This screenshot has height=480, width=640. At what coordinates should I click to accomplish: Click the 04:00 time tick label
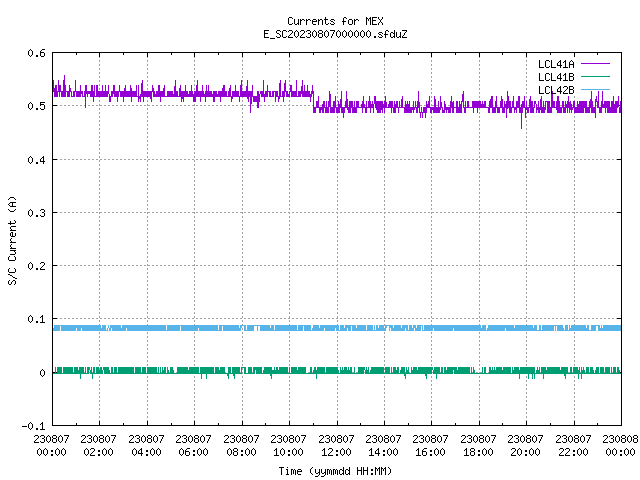pyautogui.click(x=146, y=452)
